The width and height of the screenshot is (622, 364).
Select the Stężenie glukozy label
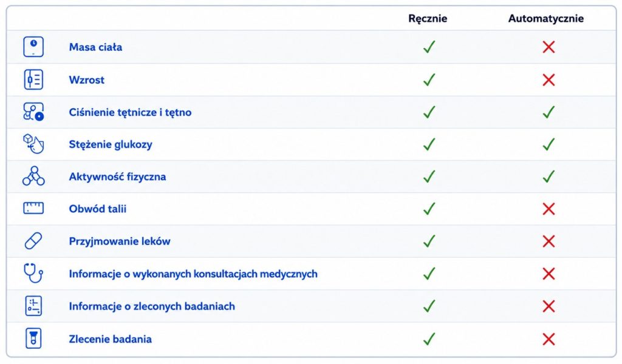click(111, 144)
